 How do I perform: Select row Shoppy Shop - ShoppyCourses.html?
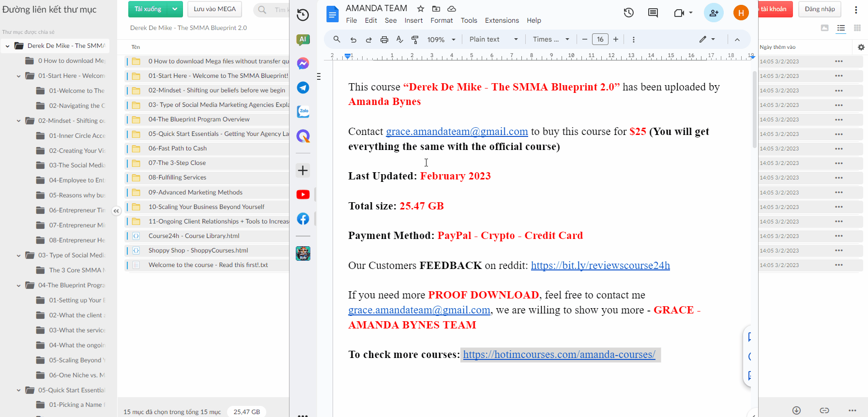pyautogui.click(x=207, y=251)
